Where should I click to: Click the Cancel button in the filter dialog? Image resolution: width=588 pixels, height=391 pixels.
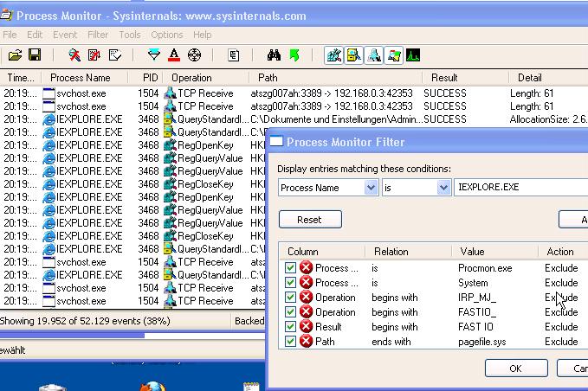coord(572,369)
